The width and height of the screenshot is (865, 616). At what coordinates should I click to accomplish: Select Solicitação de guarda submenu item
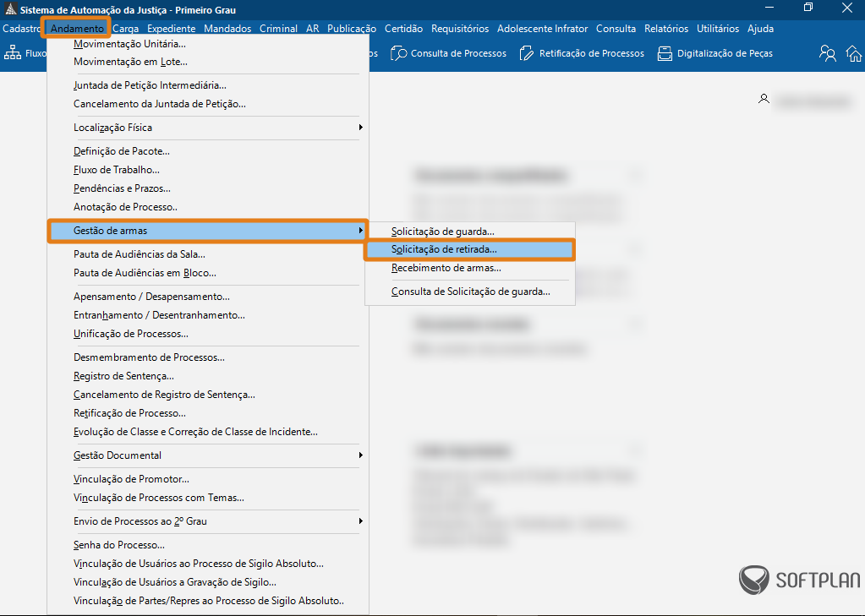point(442,232)
